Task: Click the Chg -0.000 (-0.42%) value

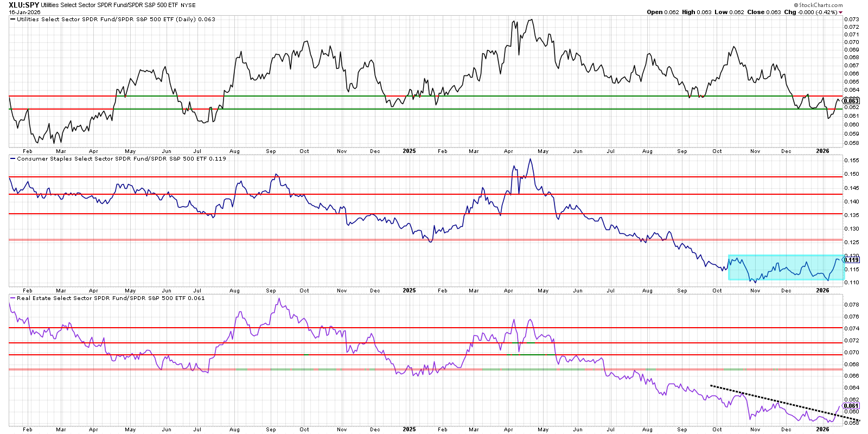Action: pyautogui.click(x=811, y=12)
